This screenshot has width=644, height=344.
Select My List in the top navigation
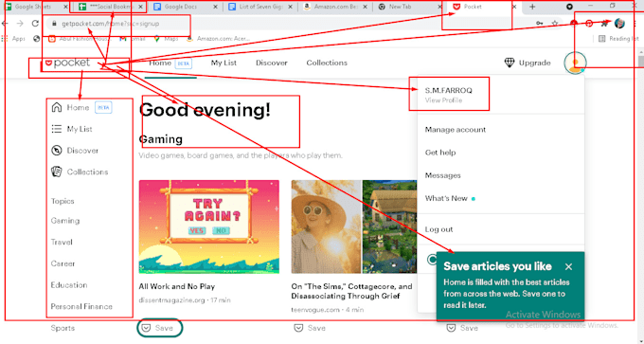(x=224, y=63)
